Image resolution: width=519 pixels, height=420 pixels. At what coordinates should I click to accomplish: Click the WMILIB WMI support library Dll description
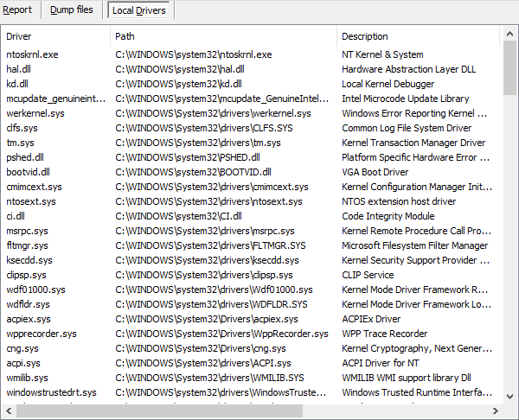point(407,378)
